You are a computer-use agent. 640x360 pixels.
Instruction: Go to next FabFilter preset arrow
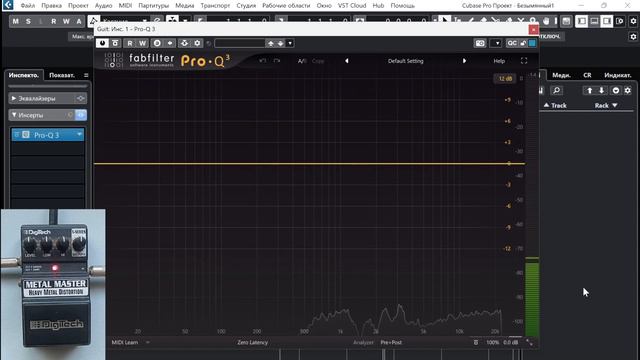[464, 61]
